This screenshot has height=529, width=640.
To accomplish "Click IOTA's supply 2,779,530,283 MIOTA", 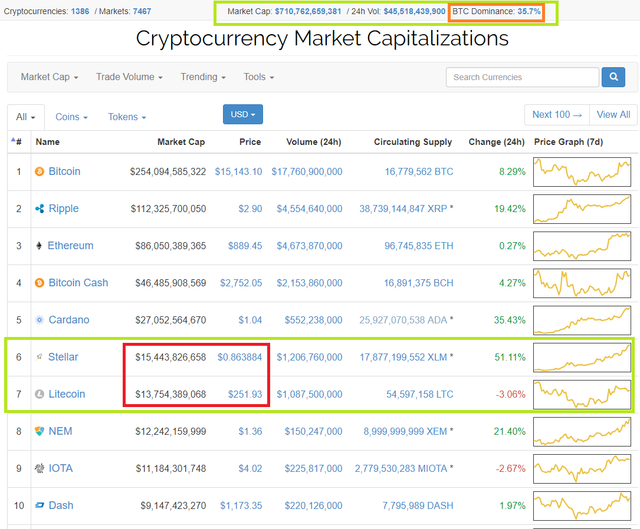I will [x=401, y=469].
